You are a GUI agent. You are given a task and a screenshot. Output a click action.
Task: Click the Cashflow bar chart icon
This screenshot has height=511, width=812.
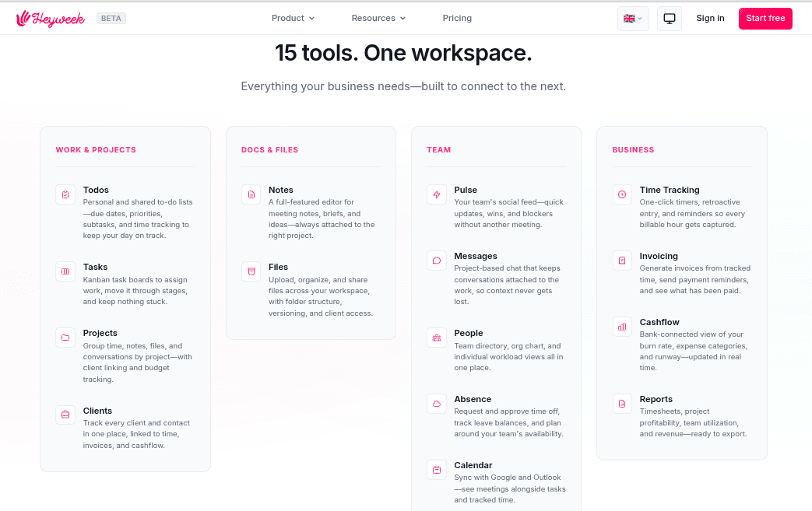[622, 327]
